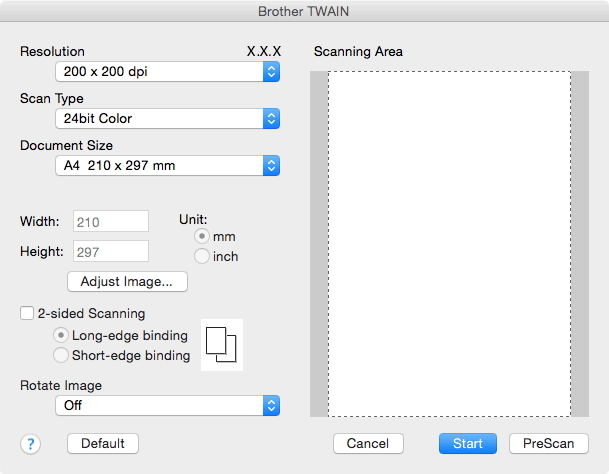Open the Resolution dropdown showing 200 x 200 dpi
This screenshot has height=474, width=609.
[167, 71]
